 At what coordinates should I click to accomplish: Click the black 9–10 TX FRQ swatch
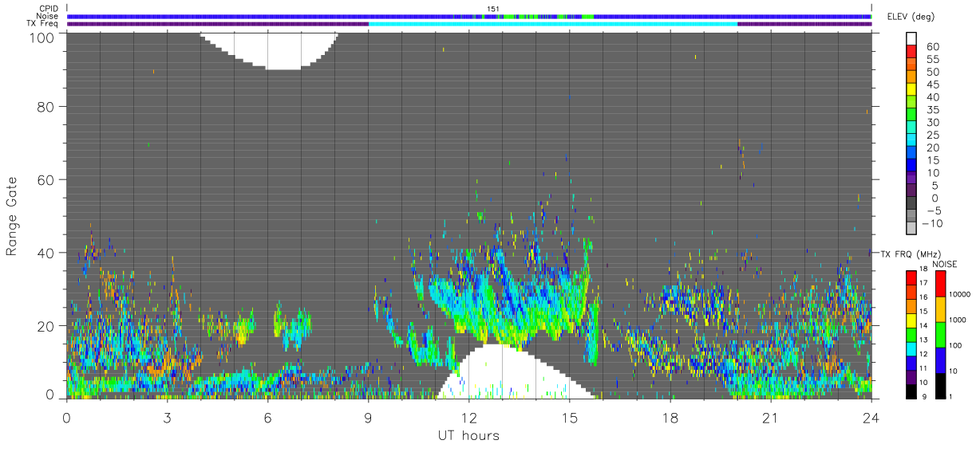911,391
